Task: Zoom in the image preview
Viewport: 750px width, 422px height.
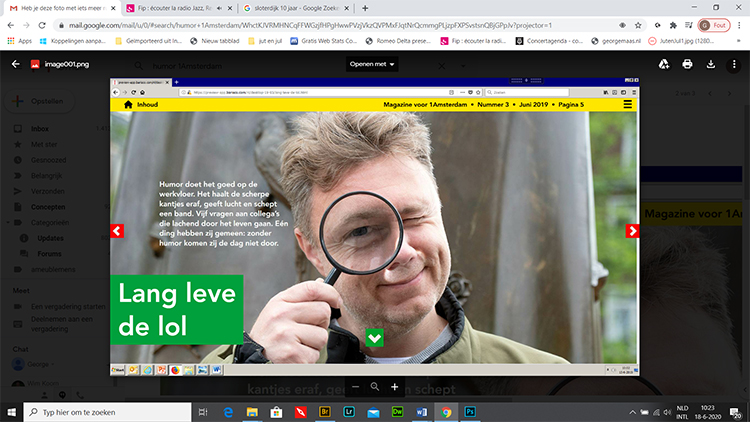Action: (x=395, y=387)
